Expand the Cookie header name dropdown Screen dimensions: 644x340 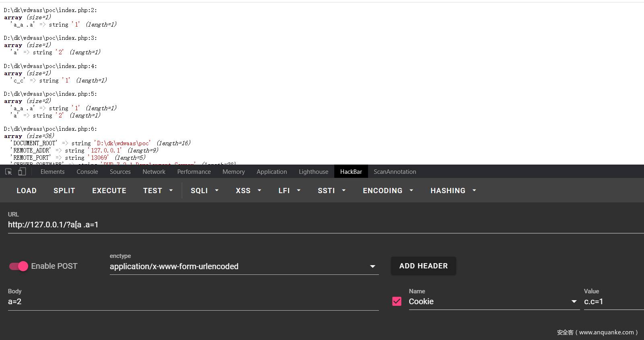tap(574, 302)
